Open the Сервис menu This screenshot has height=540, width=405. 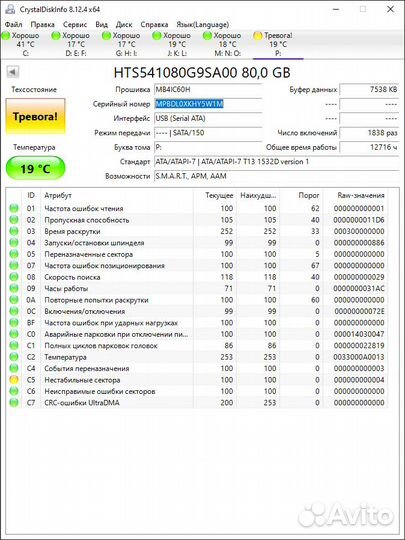[75, 25]
